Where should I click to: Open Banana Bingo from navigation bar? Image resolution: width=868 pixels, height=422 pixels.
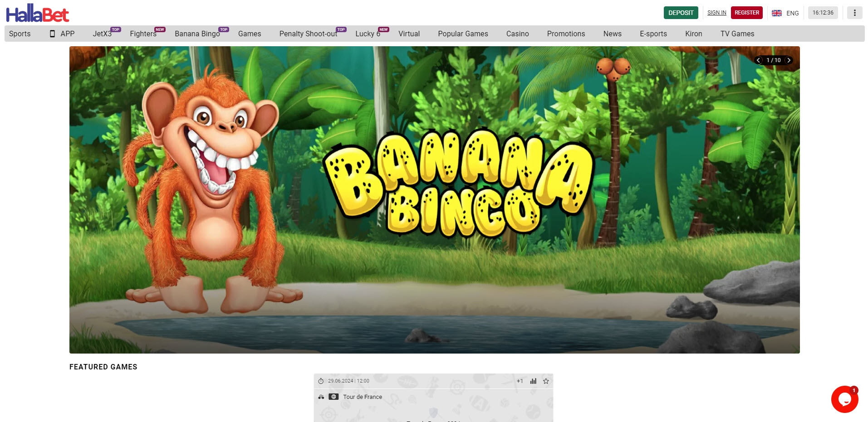pos(197,34)
